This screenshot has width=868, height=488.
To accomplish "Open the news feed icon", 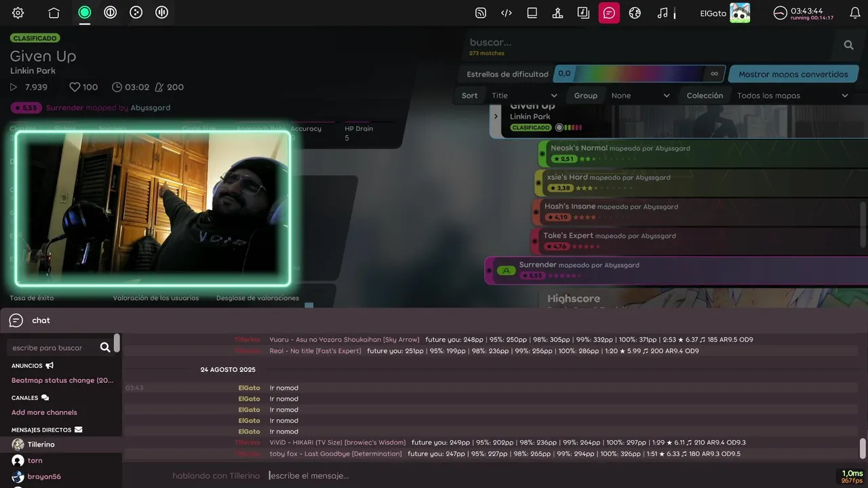I will point(481,13).
